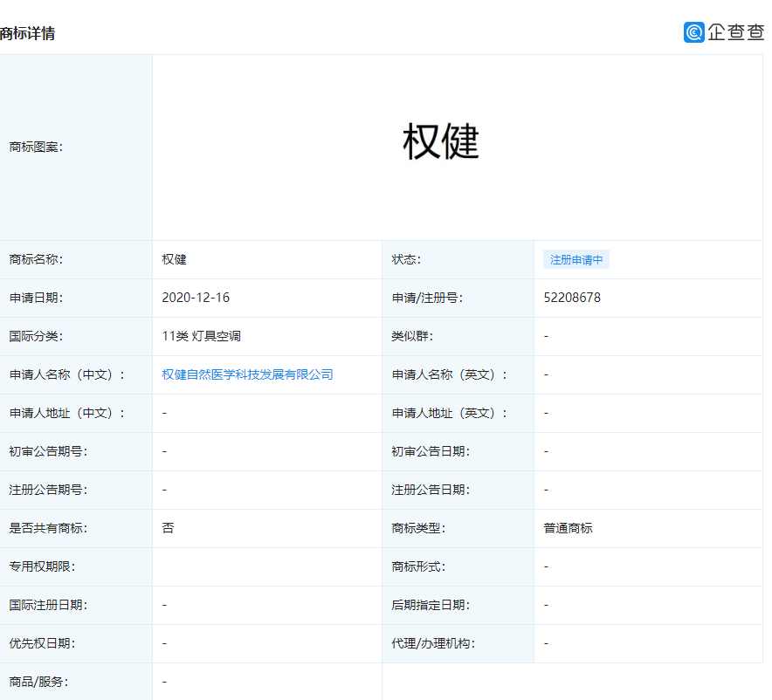
Task: Click the 国际注册日期 label
Action: coord(48,605)
